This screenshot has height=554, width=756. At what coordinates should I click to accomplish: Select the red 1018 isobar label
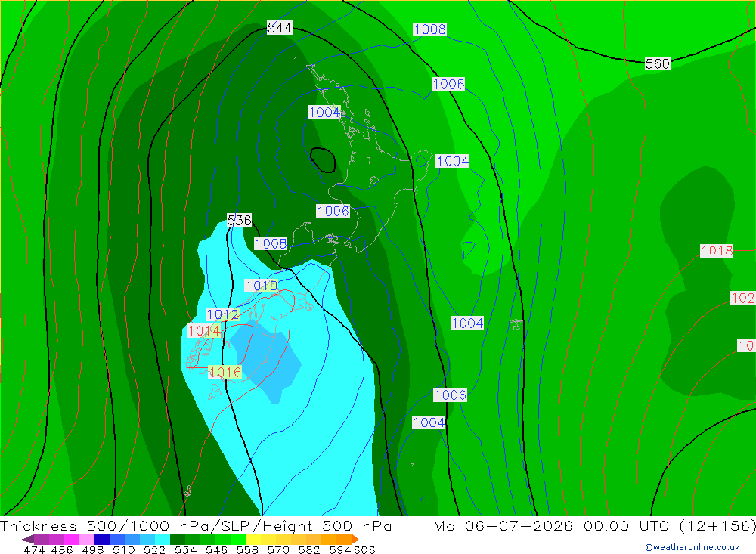[x=717, y=251]
